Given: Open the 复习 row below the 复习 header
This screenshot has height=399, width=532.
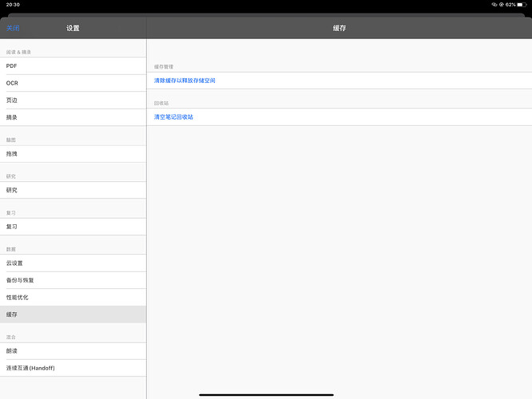Looking at the screenshot, I should pos(73,227).
